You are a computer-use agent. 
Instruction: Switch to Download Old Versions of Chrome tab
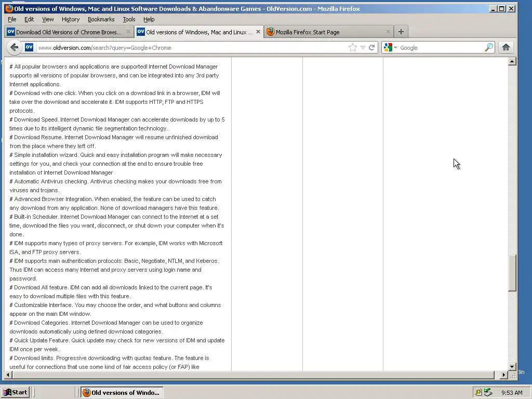(x=69, y=32)
